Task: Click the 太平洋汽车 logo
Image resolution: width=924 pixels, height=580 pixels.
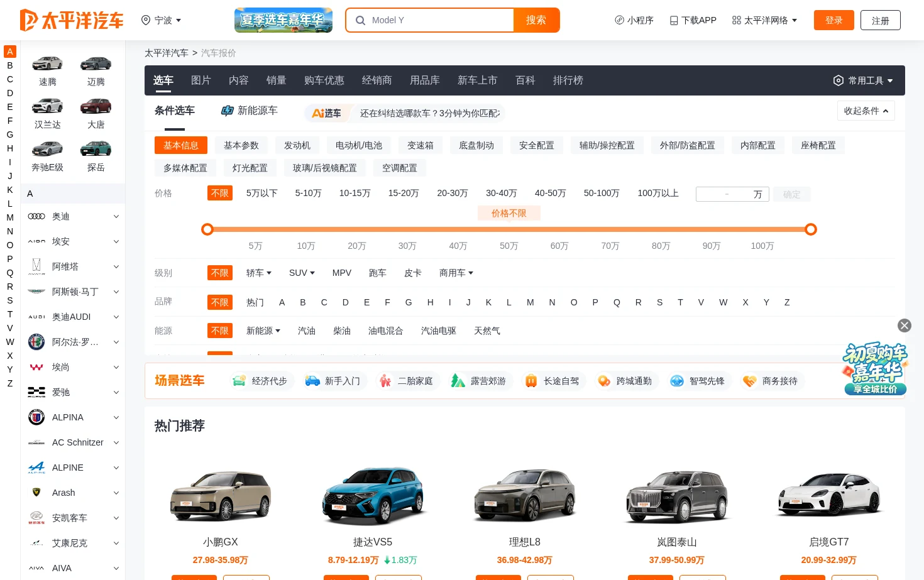Action: (72, 20)
